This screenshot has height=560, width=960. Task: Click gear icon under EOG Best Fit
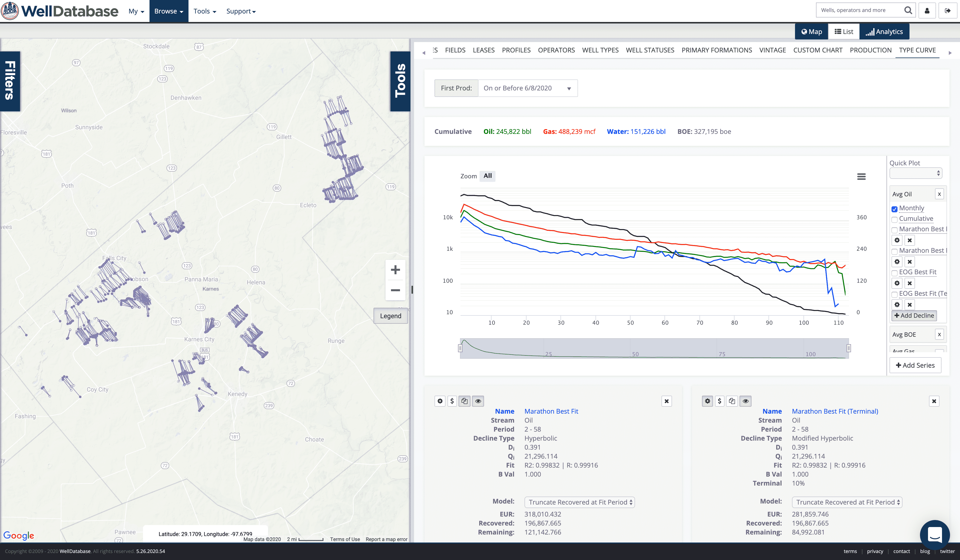[897, 283]
